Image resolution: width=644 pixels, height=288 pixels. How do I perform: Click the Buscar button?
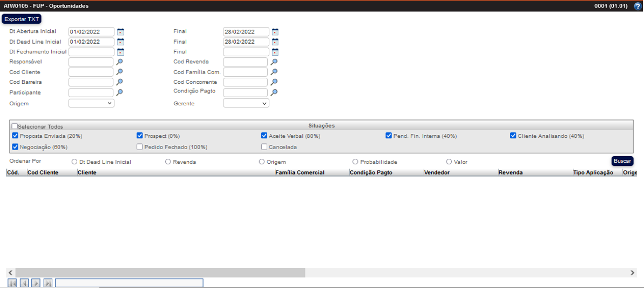pos(622,161)
